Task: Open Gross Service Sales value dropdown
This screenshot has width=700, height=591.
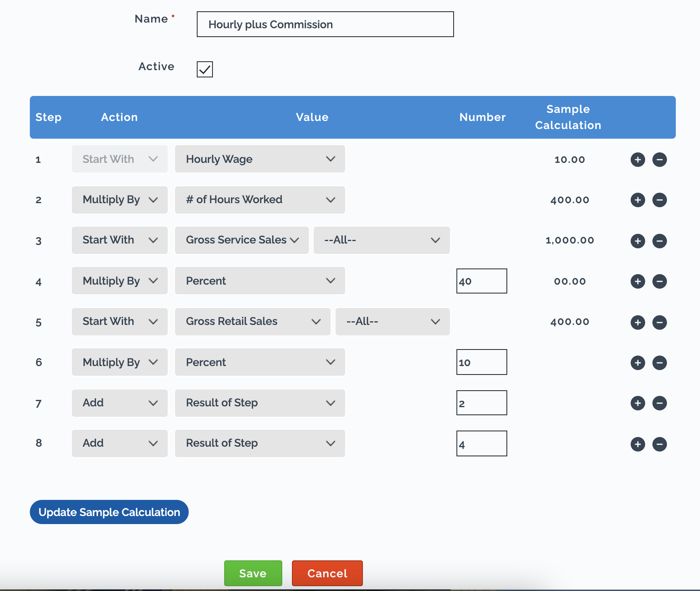Action: (242, 240)
